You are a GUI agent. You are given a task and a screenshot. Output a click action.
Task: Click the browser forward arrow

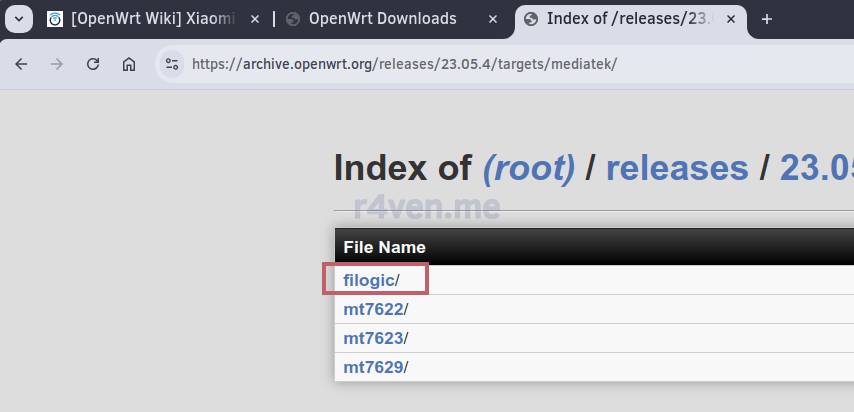[57, 64]
